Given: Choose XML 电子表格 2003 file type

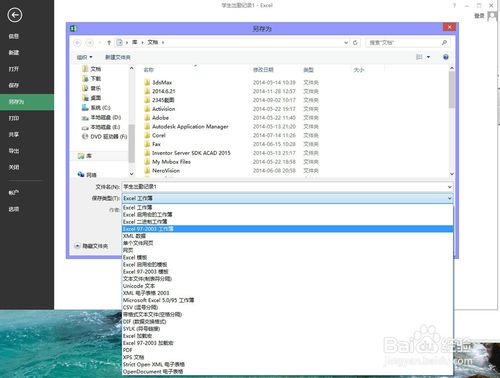Looking at the screenshot, I should coord(287,293).
